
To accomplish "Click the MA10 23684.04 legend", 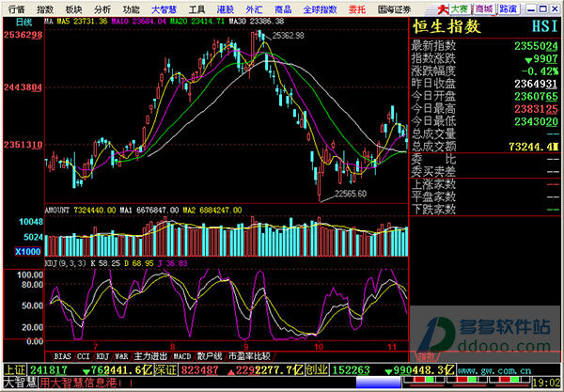I will [x=139, y=22].
